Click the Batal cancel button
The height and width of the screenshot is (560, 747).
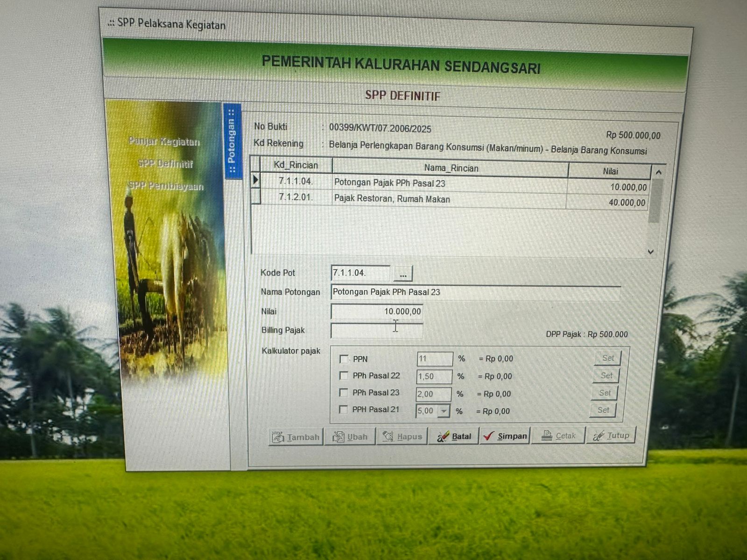pos(454,436)
